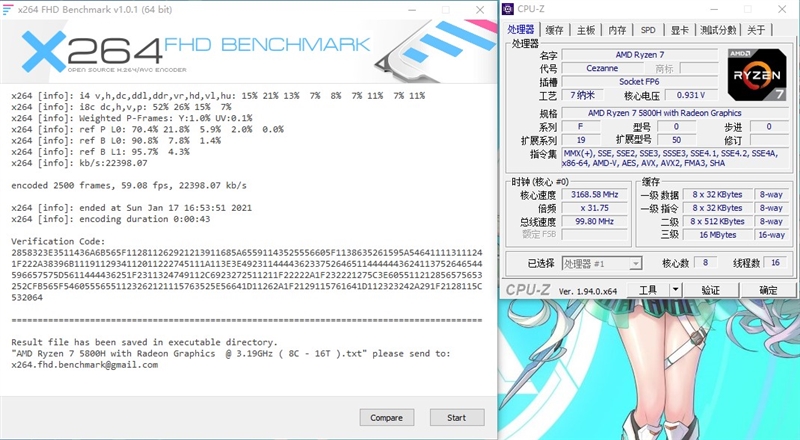Click the 7 纳米 technology field
800x440 pixels.
tap(582, 95)
